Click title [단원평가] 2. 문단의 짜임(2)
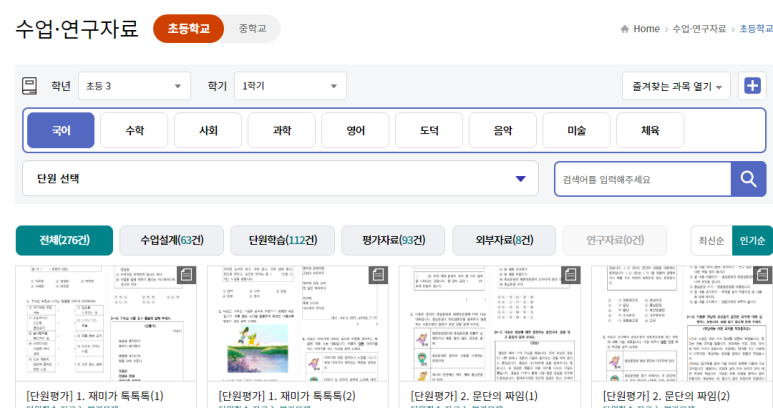773x408 pixels. click(667, 396)
